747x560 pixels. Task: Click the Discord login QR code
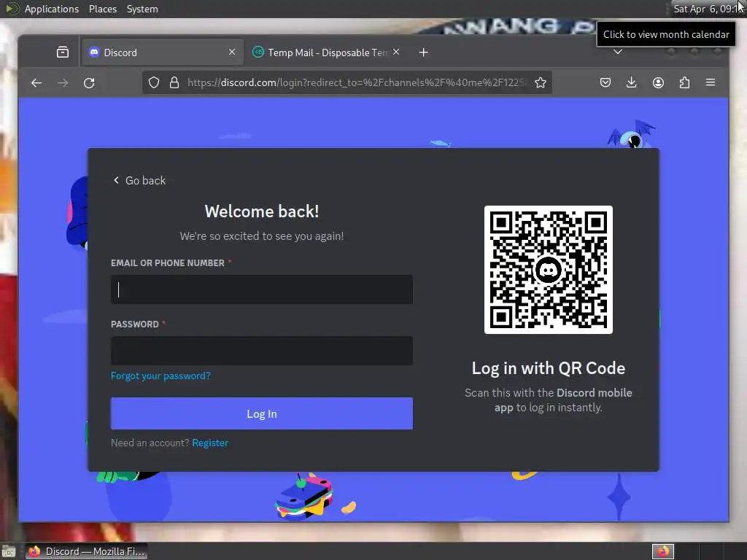549,270
